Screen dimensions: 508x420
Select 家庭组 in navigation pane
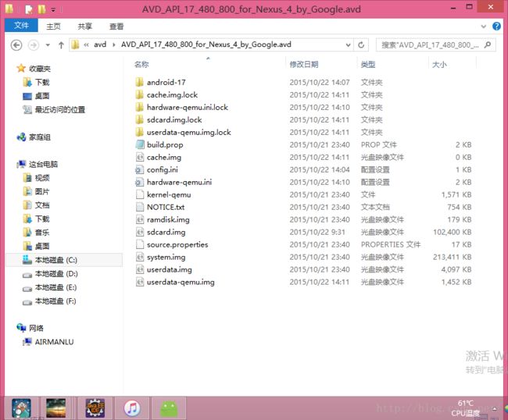click(x=40, y=137)
